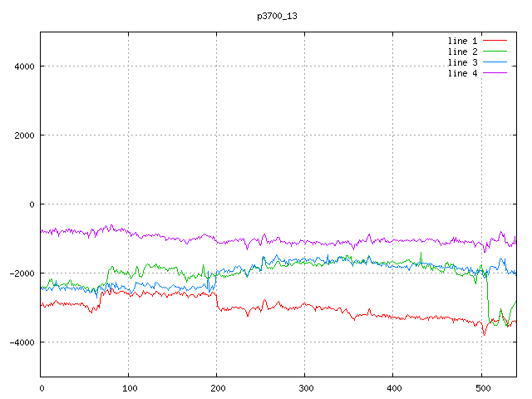Click the 200 x-axis tick label
Image resolution: width=532 pixels, height=399 pixels.
[217, 387]
